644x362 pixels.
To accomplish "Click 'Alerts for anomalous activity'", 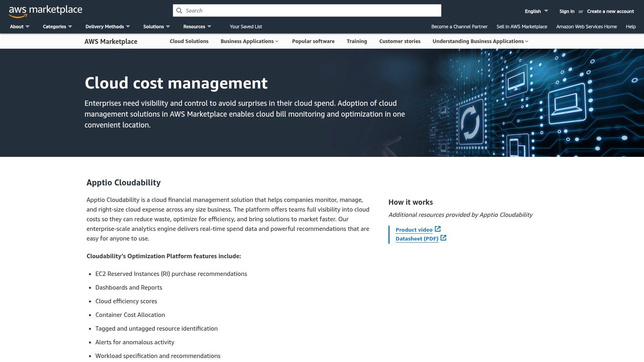I will click(135, 342).
